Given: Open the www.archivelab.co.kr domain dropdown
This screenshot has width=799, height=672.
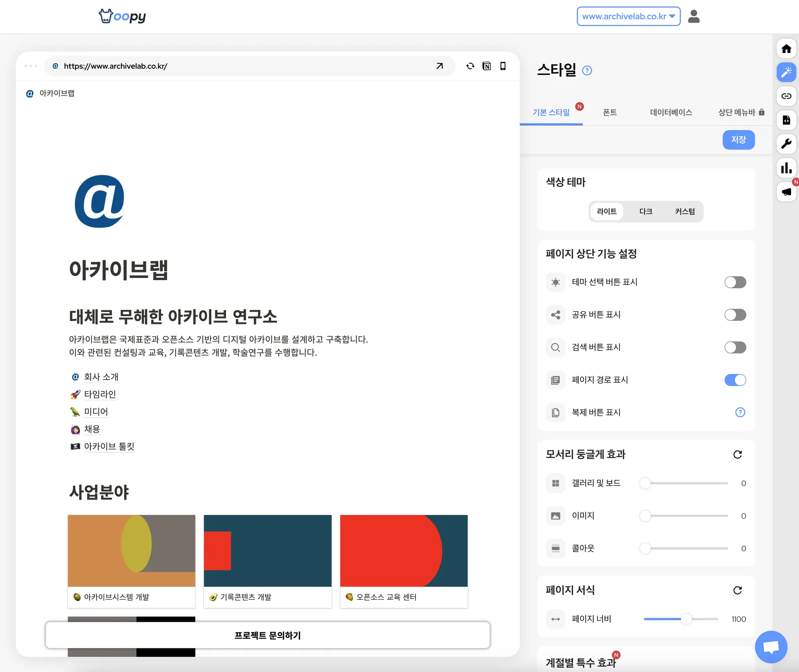Looking at the screenshot, I should click(x=629, y=16).
